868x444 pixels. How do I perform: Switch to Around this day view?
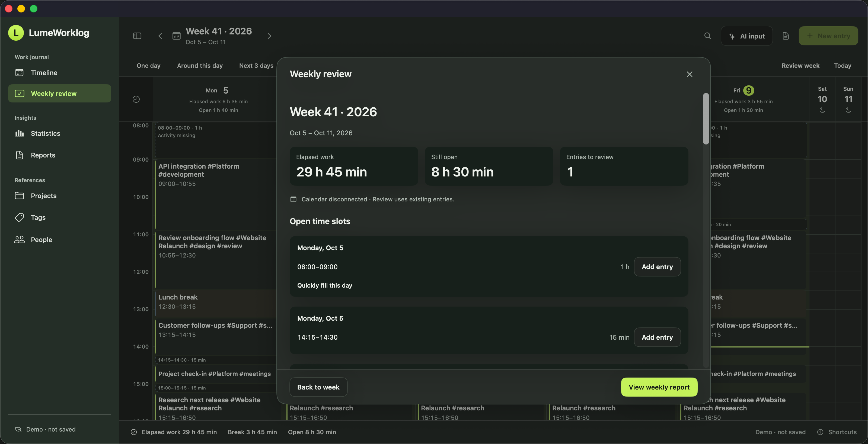pyautogui.click(x=200, y=66)
